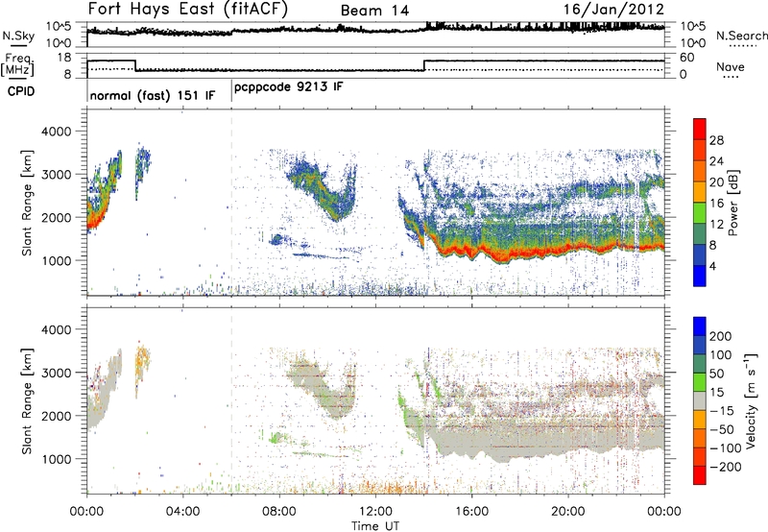Click the "20:00" time axis label
The image size is (768, 532).
[568, 512]
